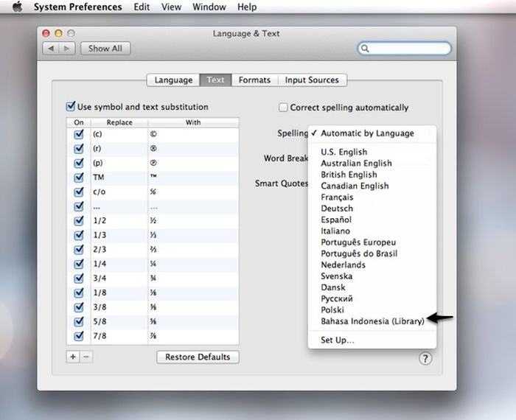Select Australian English spelling
The height and width of the screenshot is (420, 516).
[x=372, y=163]
